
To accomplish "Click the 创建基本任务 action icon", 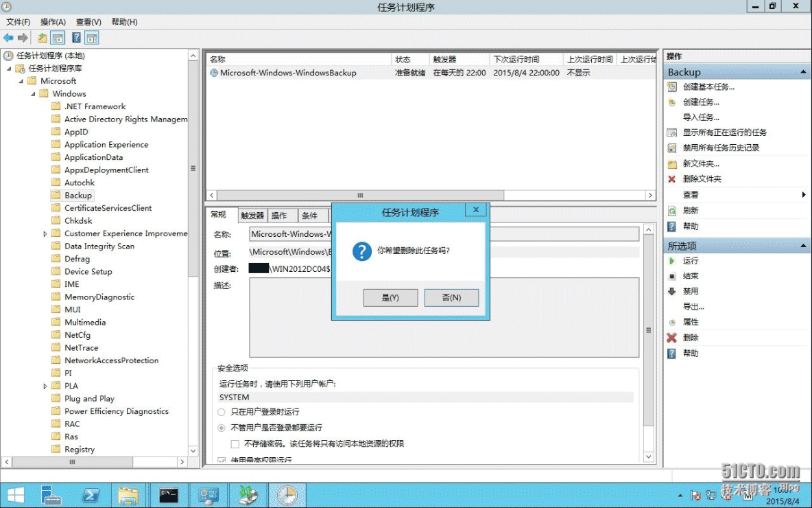I will point(671,86).
